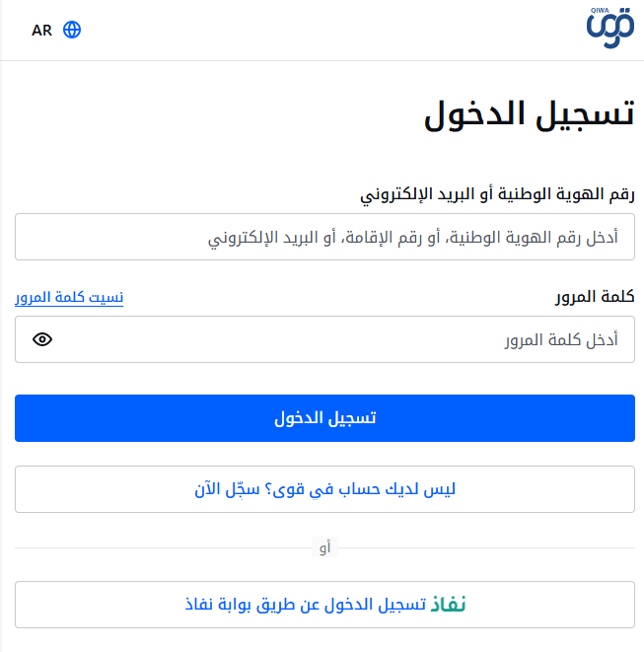Click the green نفاذ logo
Viewport: 644px width, 652px height.
coord(448,605)
